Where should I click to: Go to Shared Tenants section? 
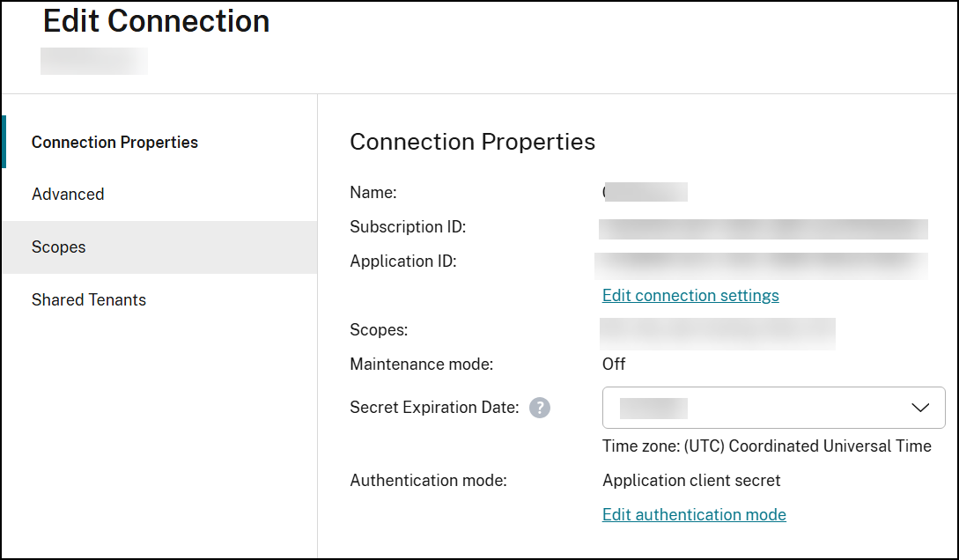coord(89,300)
